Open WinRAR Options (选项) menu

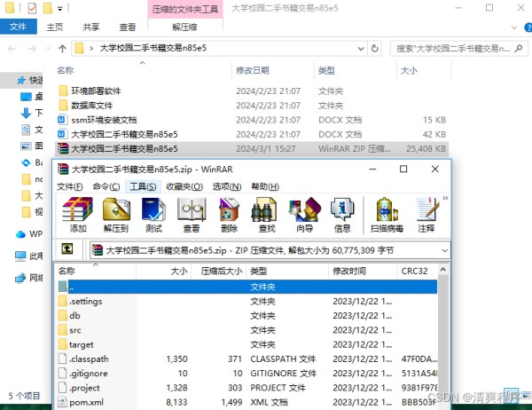click(x=227, y=186)
